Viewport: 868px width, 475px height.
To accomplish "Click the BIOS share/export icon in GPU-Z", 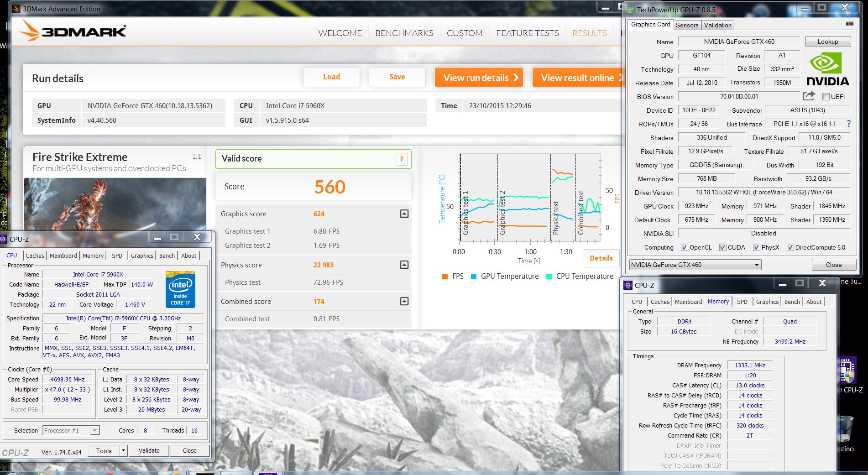I will coord(809,96).
